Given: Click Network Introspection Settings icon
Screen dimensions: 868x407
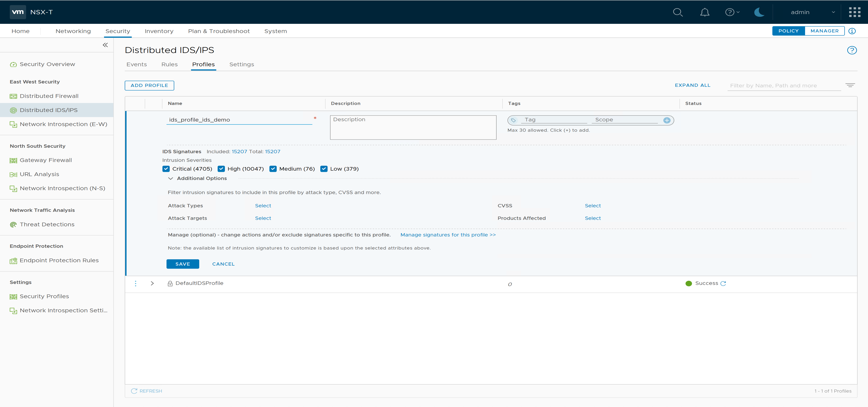Looking at the screenshot, I should (13, 311).
